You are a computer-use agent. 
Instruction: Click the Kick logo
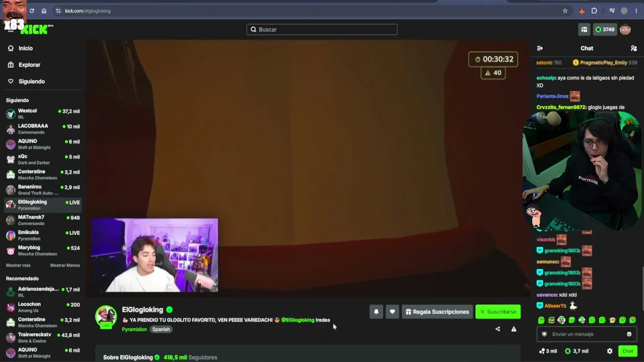(35, 30)
